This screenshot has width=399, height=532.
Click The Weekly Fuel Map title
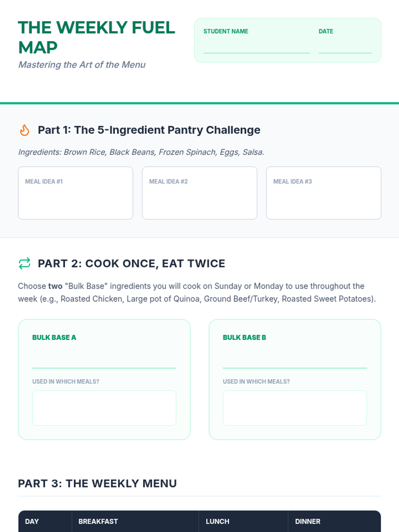tap(96, 37)
